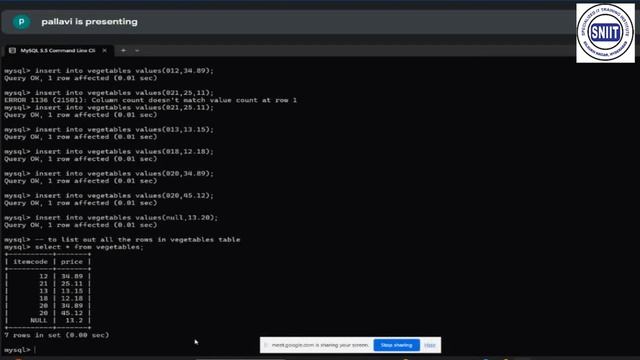Viewport: 640px width, 360px height.
Task: Click the 'price' column header
Action: [x=72, y=262]
